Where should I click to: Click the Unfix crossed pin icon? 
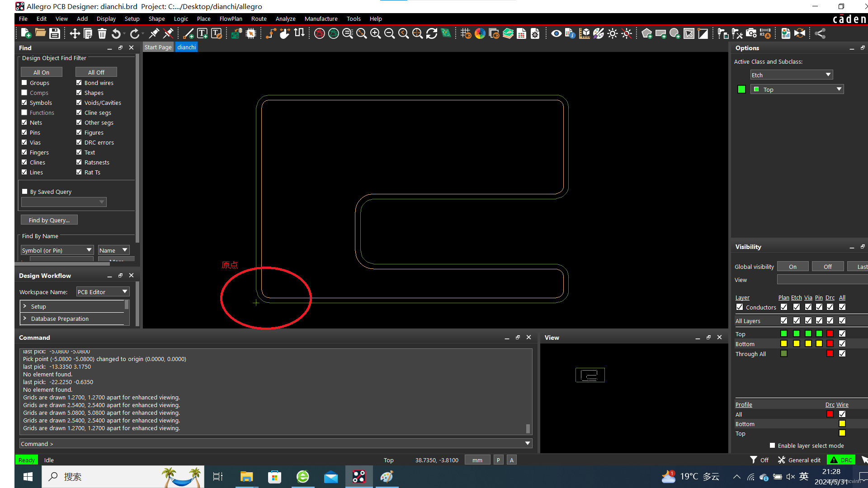(168, 33)
